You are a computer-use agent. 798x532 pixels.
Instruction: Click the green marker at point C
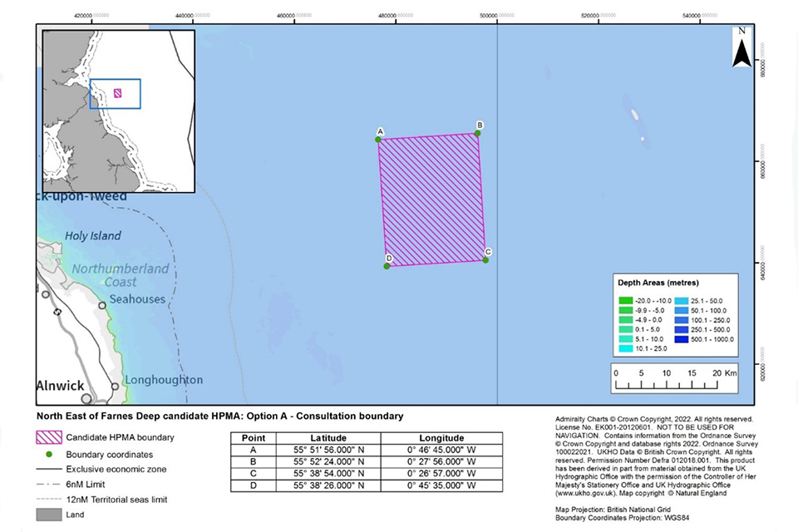[485, 260]
